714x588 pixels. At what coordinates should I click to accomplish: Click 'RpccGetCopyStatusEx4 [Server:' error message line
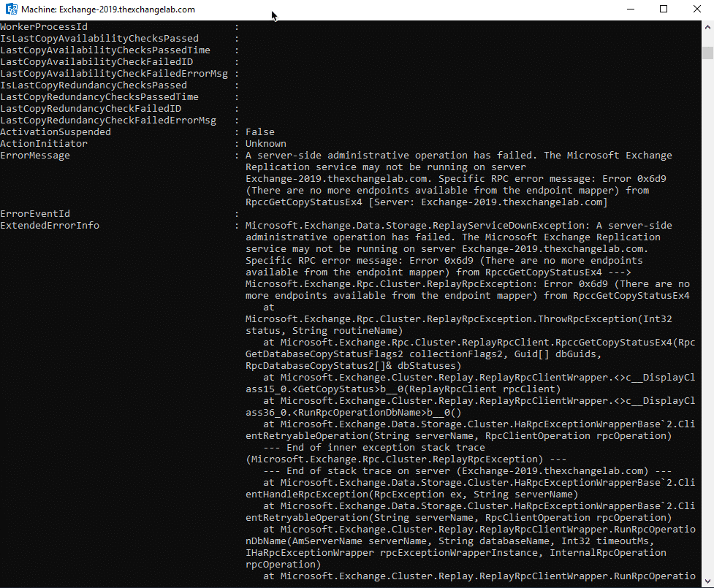(427, 202)
